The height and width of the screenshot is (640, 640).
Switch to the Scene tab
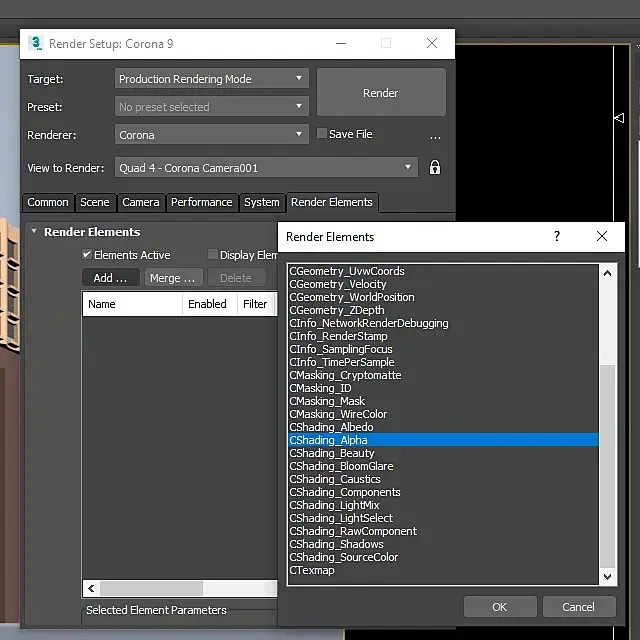[95, 202]
